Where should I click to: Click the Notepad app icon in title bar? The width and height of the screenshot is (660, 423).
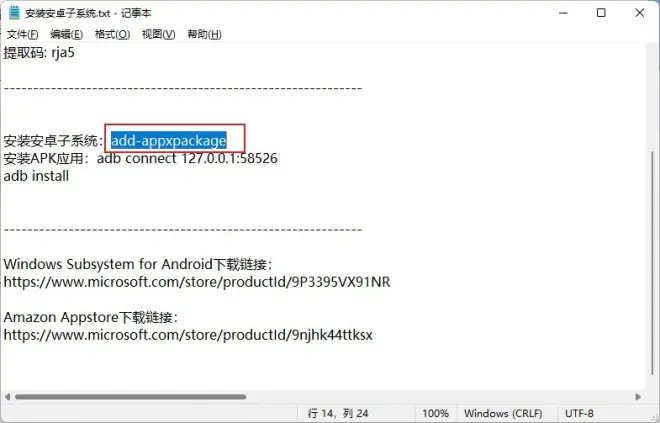coord(14,13)
